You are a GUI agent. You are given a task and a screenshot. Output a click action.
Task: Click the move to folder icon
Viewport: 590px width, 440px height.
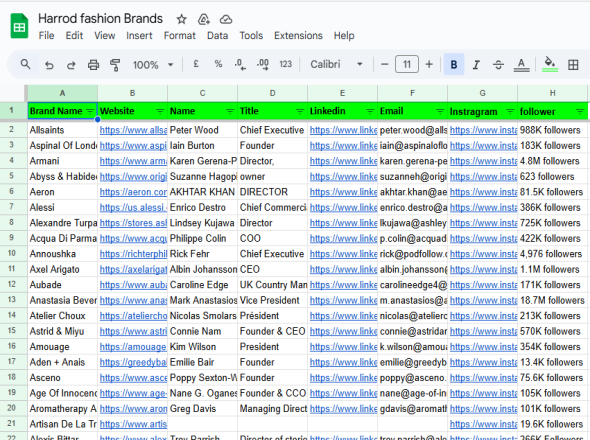204,19
